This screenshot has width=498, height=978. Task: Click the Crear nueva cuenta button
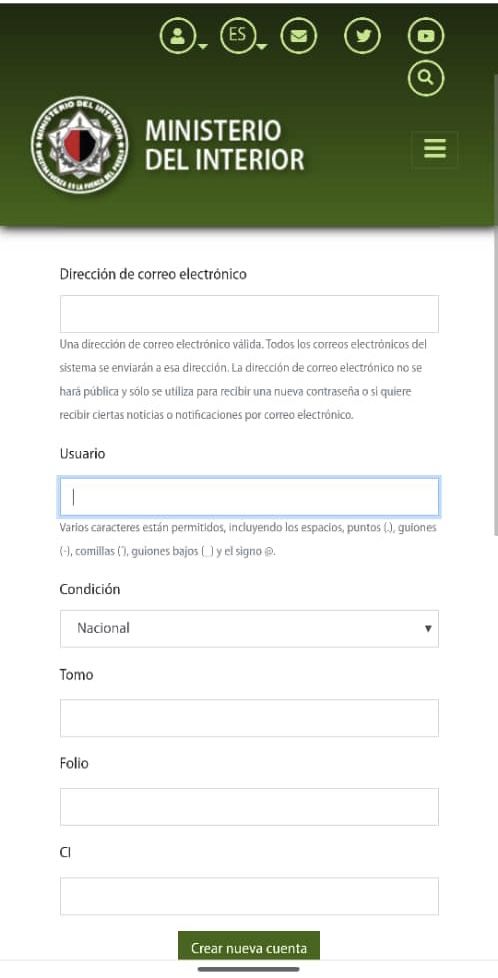[x=249, y=946]
